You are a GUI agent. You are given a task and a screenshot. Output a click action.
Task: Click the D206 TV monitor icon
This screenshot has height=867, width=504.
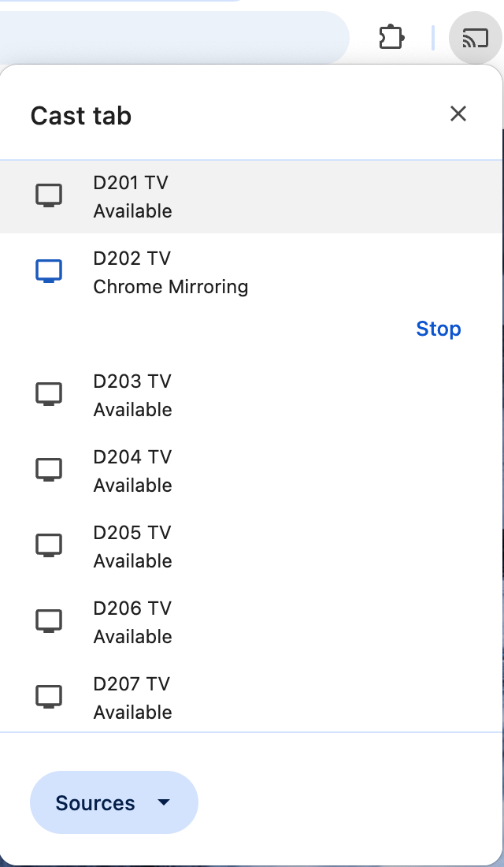point(49,622)
